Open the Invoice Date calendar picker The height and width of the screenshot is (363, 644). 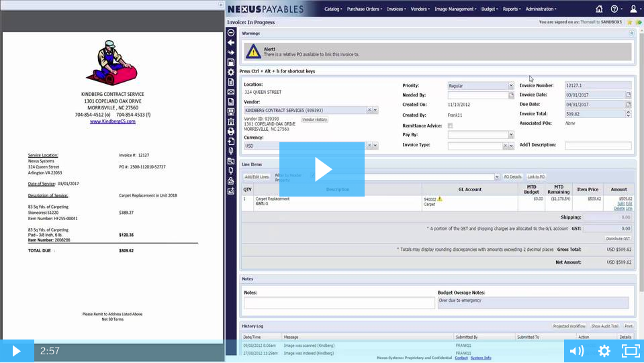(629, 95)
